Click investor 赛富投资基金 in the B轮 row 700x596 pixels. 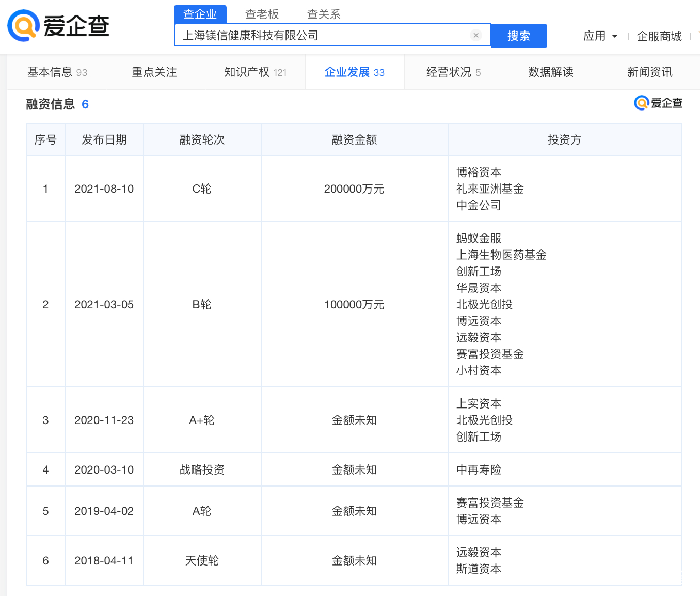click(490, 354)
